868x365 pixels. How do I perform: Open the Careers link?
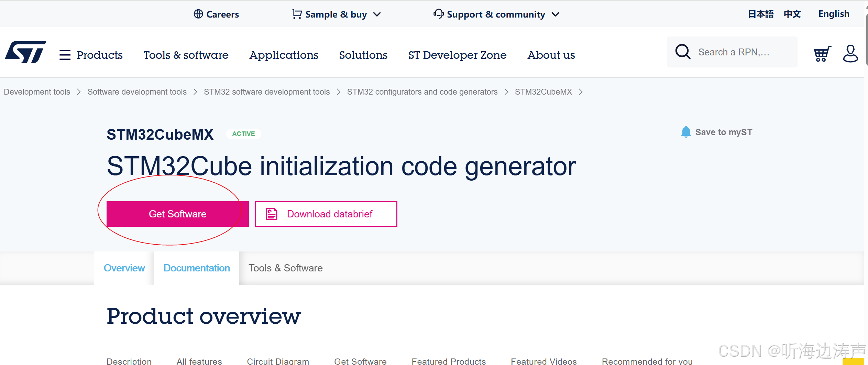(222, 14)
